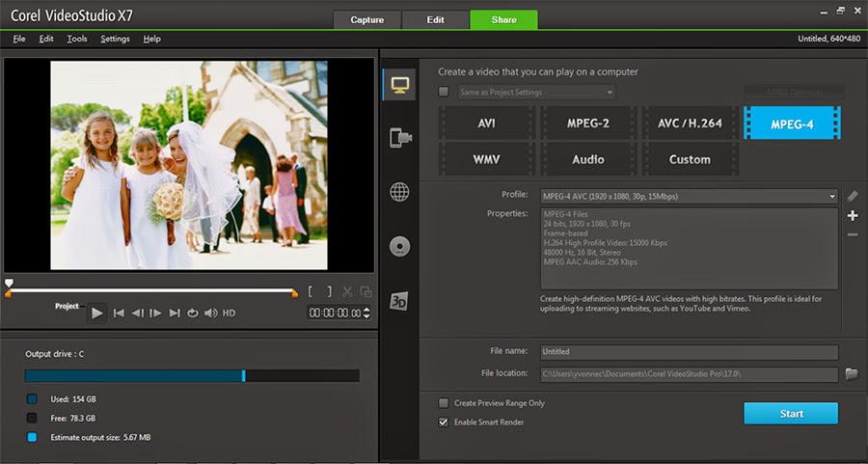Click the File name input field
868x464 pixels.
click(688, 352)
